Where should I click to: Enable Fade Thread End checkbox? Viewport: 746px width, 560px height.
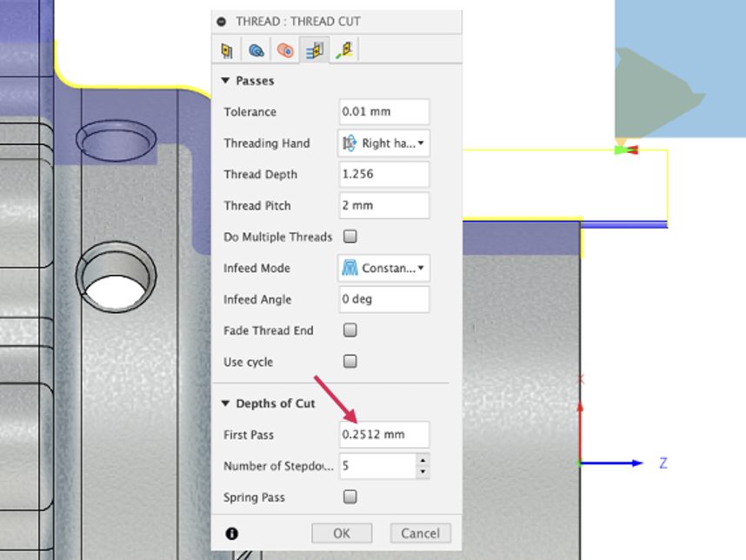pos(350,330)
